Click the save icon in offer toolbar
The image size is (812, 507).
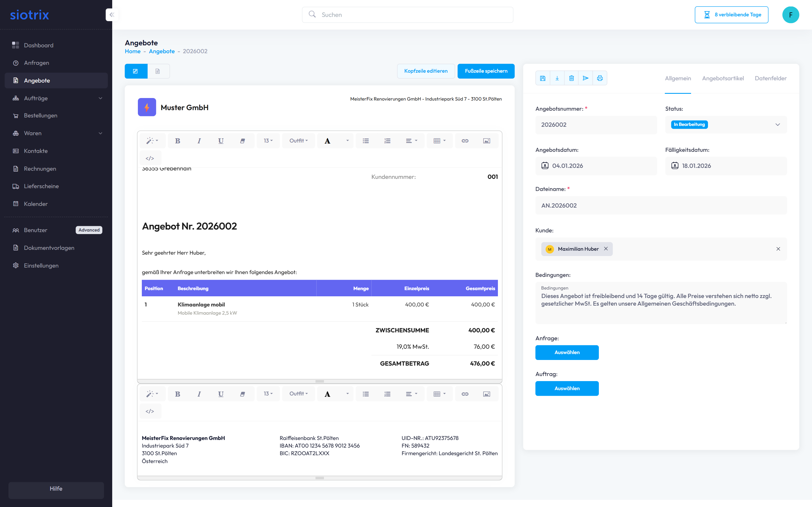coord(542,78)
